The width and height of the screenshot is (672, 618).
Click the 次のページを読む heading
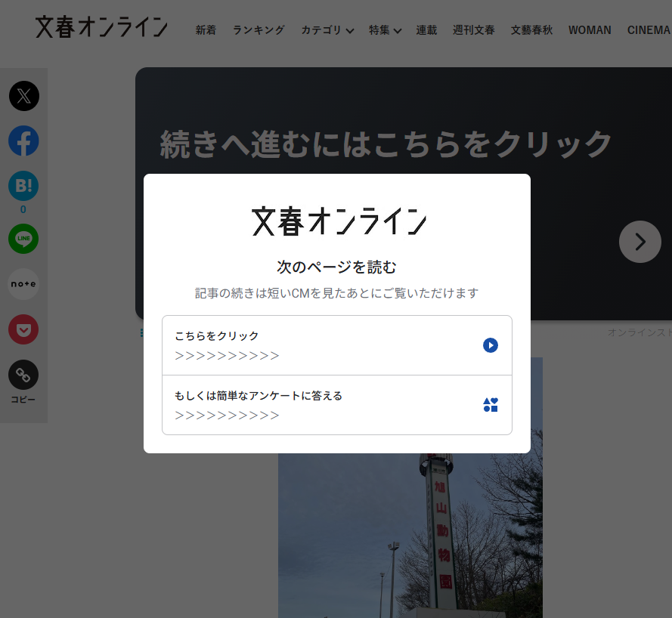coord(336,267)
